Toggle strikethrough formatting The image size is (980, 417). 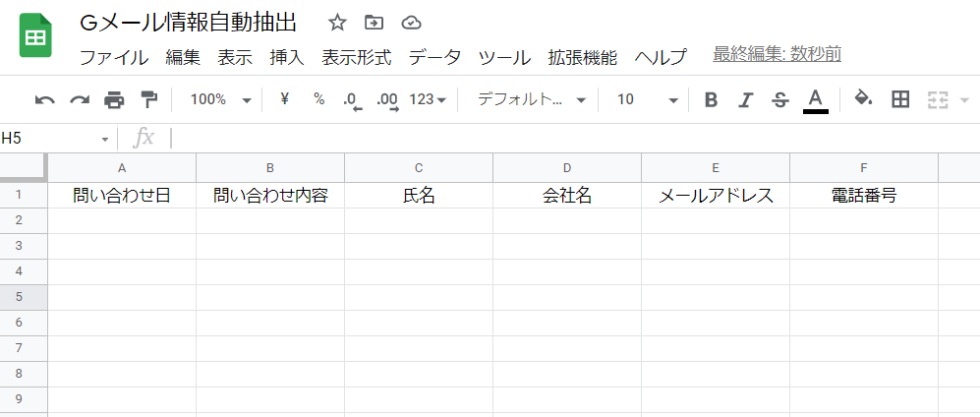click(x=779, y=99)
